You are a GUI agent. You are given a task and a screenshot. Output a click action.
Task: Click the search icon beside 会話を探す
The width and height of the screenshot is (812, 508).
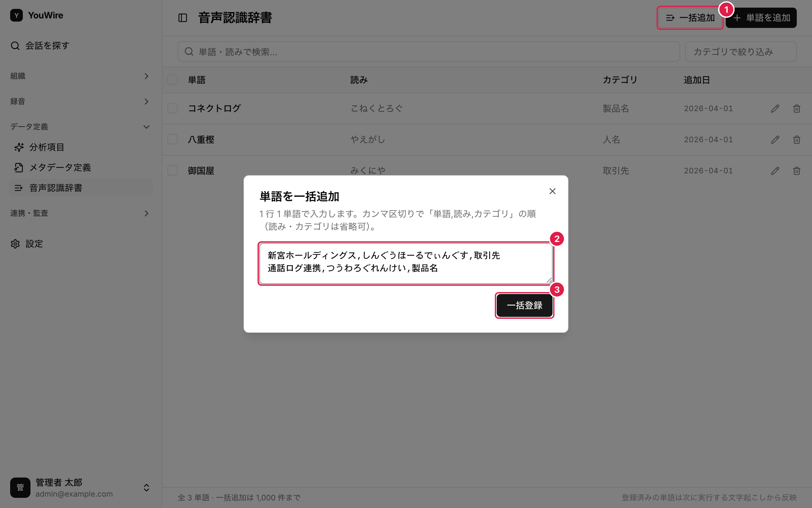point(15,46)
